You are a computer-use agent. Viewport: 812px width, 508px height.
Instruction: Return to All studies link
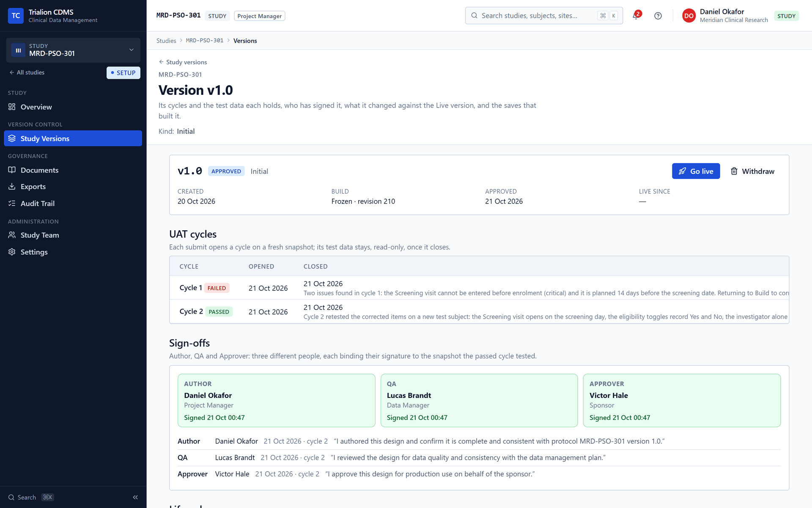27,72
